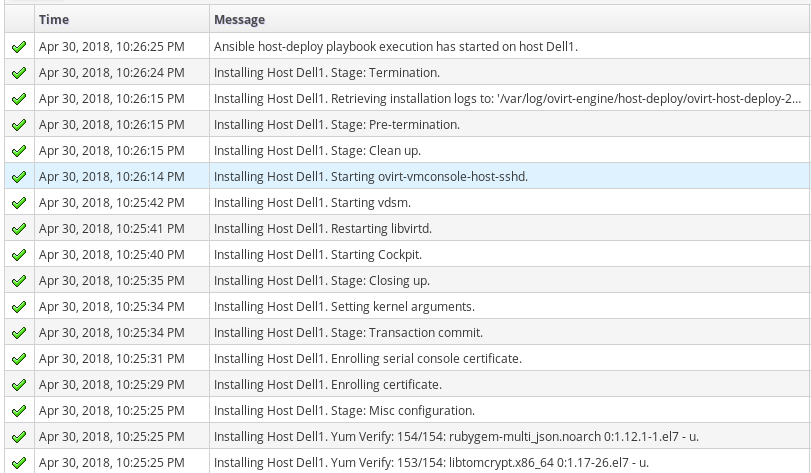
Task: Click timestamp 'Apr 30, 2018, 10:25:41 PM'
Action: (x=112, y=228)
